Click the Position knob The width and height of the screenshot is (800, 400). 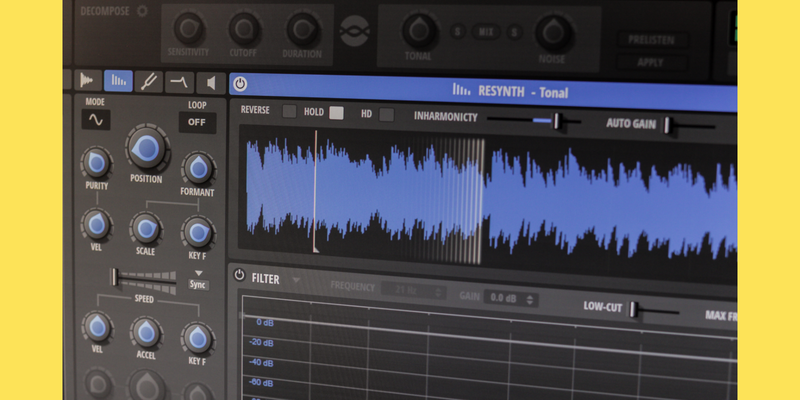(146, 150)
